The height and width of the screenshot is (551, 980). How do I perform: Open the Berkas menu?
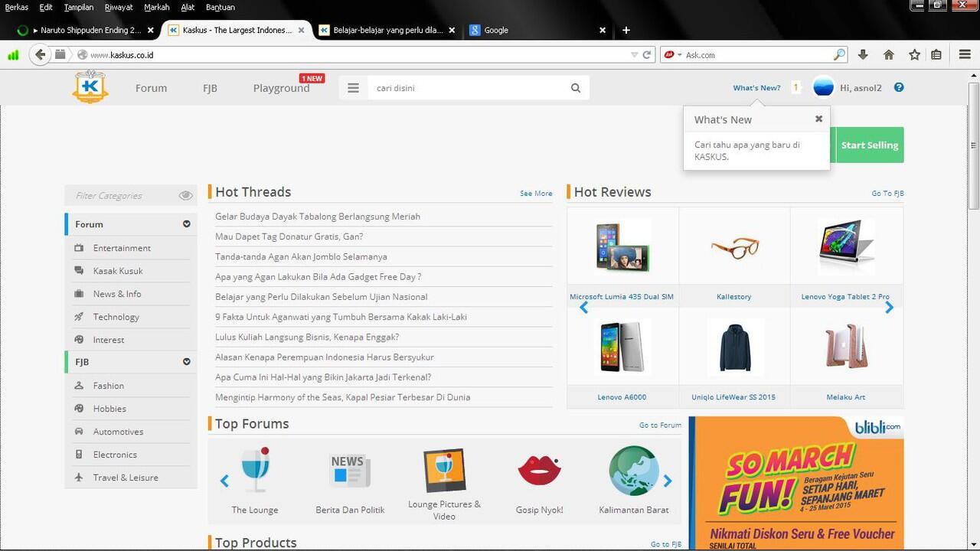pyautogui.click(x=17, y=7)
